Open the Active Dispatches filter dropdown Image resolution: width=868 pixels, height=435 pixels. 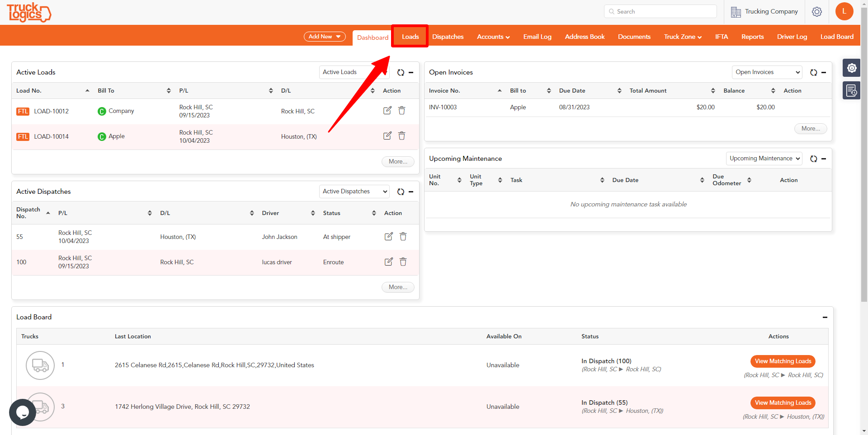[x=354, y=191]
